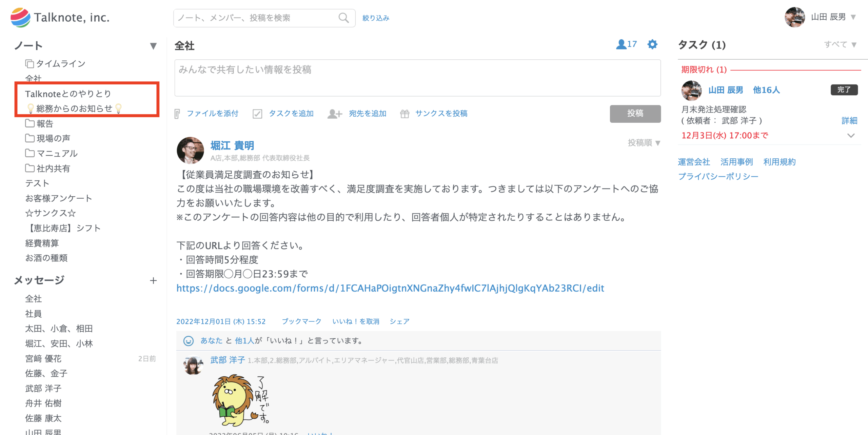Collapse the ノート section arrow
This screenshot has height=435, width=868.
153,46
